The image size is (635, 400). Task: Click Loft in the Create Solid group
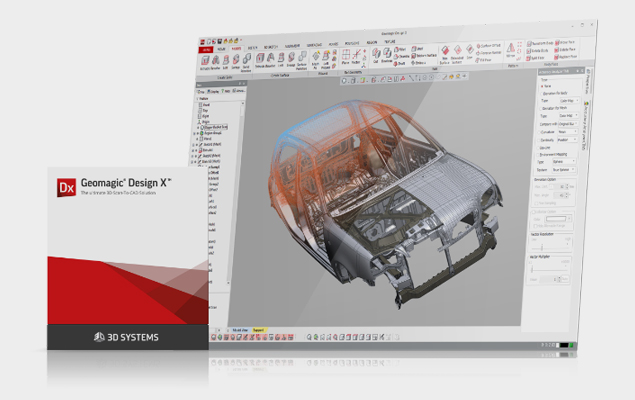click(x=226, y=62)
